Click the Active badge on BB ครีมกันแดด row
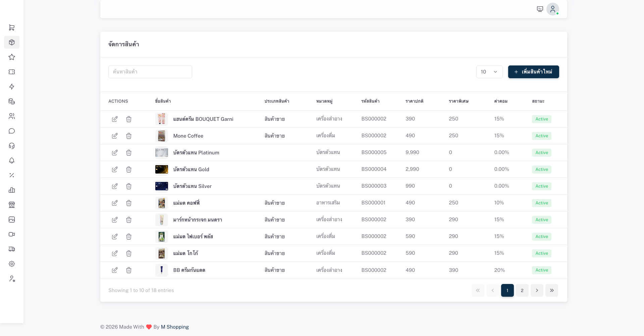Screen dimensions: 644x336 [x=541, y=270]
